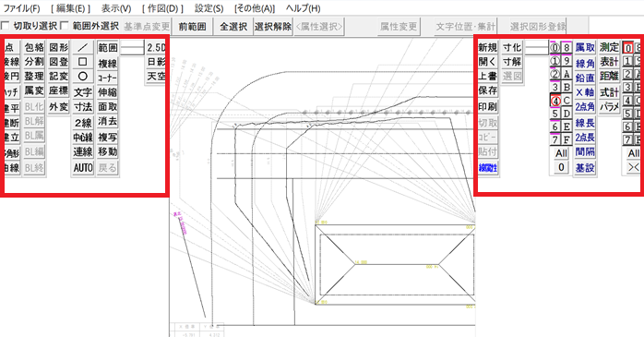
Task: Click the 測定 measure button
Action: [609, 48]
